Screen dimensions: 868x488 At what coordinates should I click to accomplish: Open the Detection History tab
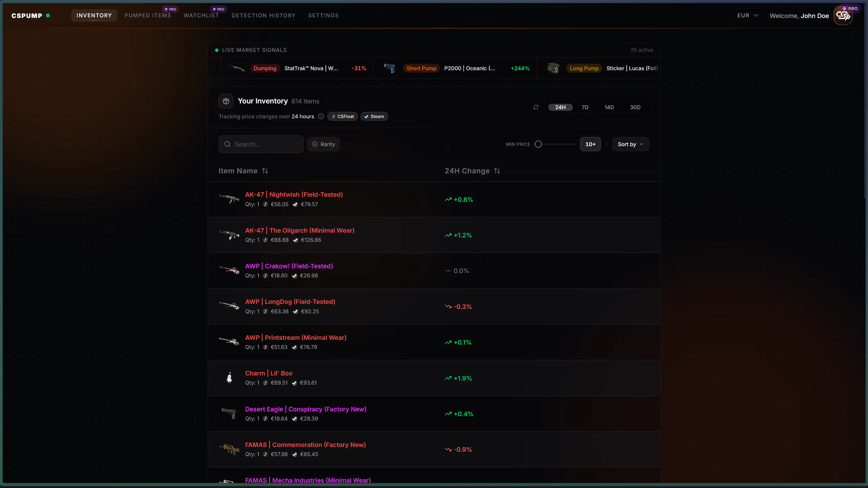(264, 15)
